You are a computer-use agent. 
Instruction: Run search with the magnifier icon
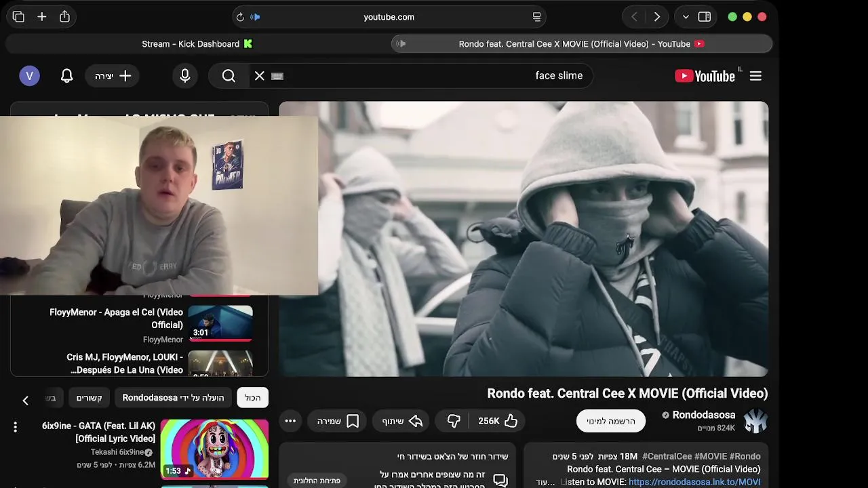(229, 76)
